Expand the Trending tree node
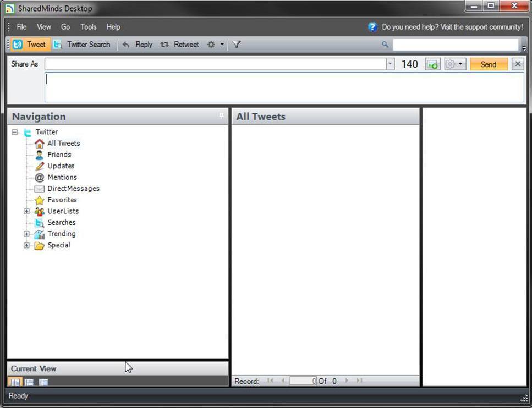The height and width of the screenshot is (408, 532). [27, 234]
